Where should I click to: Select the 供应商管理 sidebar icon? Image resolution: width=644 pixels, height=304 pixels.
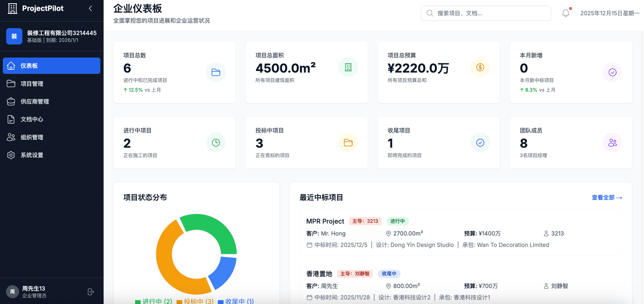pos(11,101)
